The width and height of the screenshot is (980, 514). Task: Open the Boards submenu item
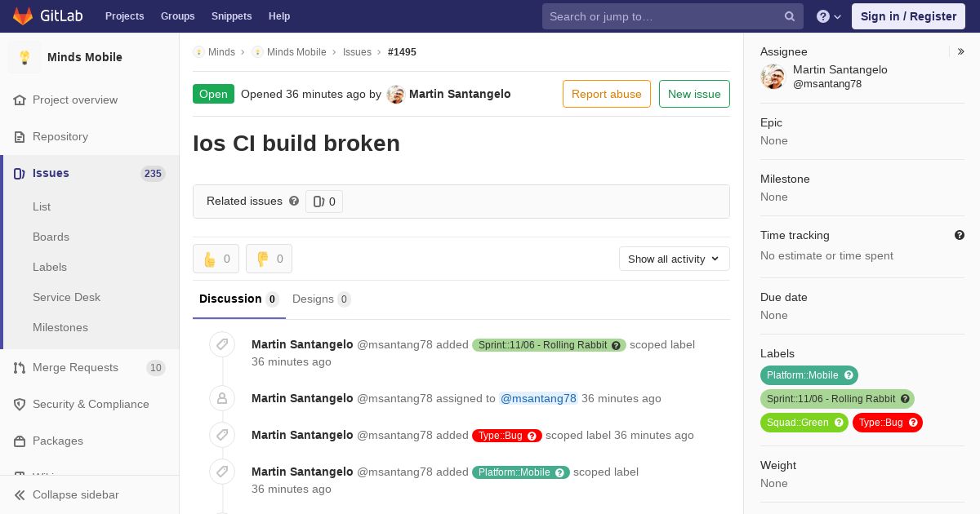pos(51,237)
